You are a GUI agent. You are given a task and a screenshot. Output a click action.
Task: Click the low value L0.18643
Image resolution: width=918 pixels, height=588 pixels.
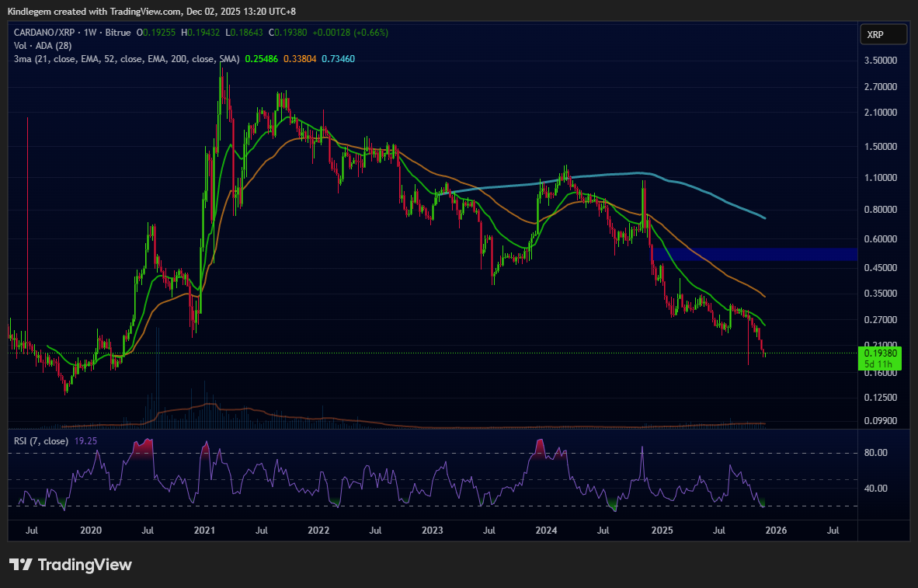pyautogui.click(x=244, y=33)
